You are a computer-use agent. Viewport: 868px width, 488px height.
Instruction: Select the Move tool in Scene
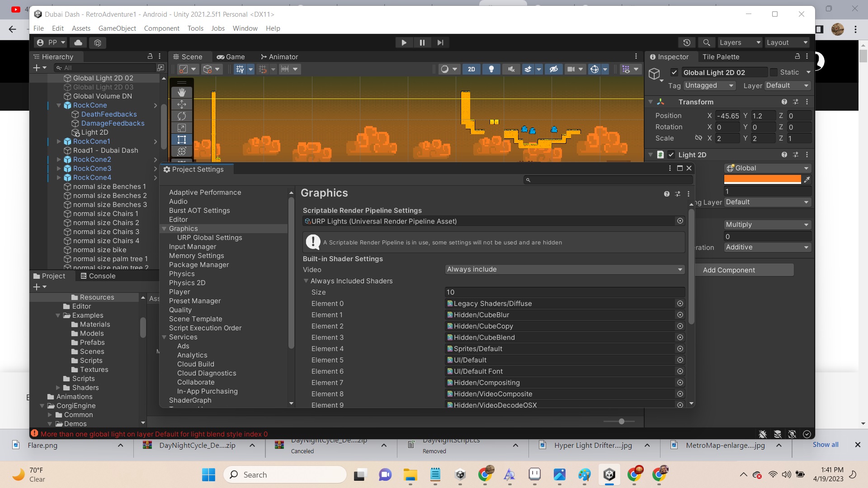pos(182,104)
